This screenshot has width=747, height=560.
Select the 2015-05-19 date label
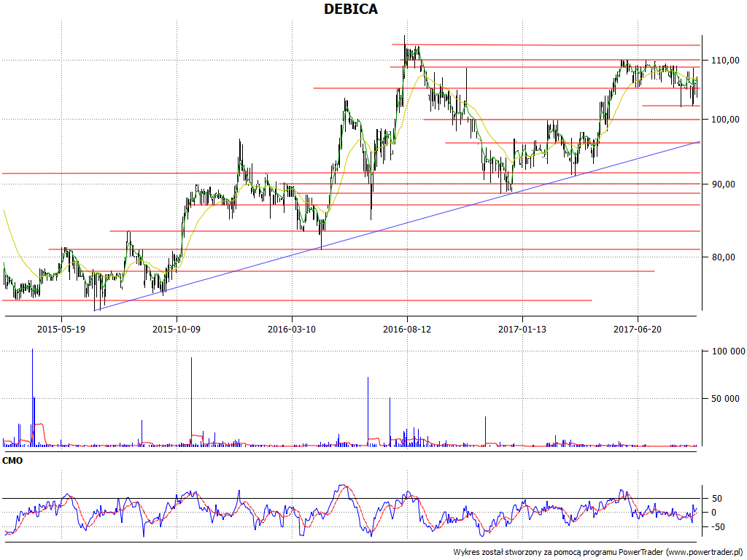[61, 329]
